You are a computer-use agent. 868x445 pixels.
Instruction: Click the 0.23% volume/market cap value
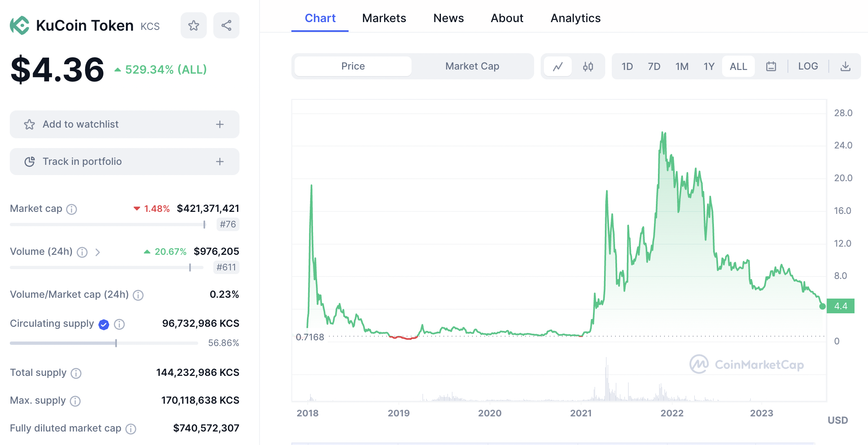click(x=224, y=294)
